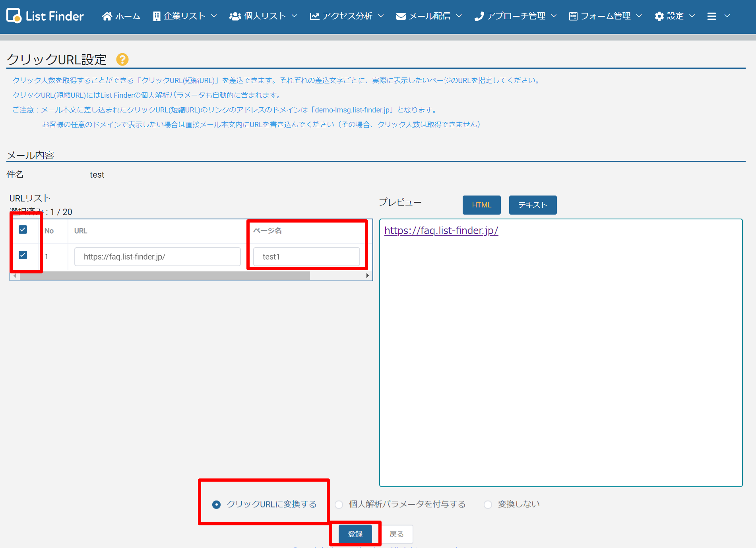Select the 変換しない radio option
This screenshot has width=756, height=548.
click(x=488, y=505)
